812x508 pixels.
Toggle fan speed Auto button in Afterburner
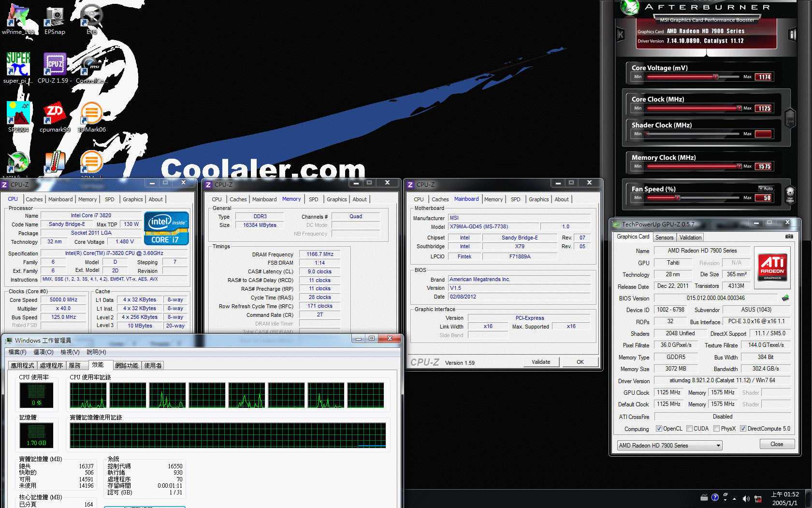pyautogui.click(x=766, y=188)
